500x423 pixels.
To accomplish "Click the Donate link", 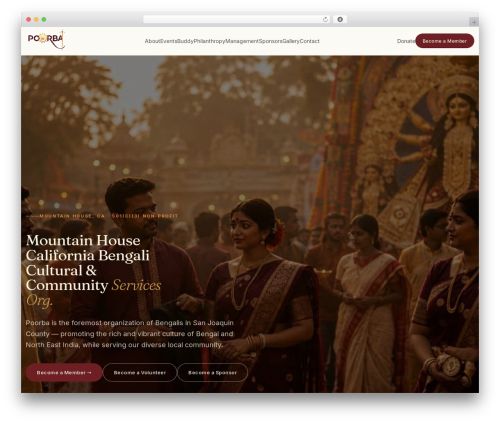I will [x=406, y=41].
